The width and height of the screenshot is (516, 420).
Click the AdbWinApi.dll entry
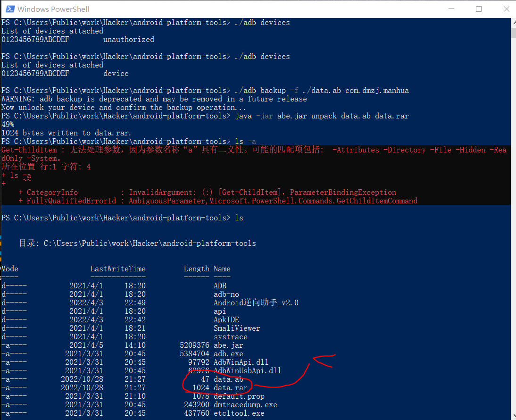coord(241,362)
